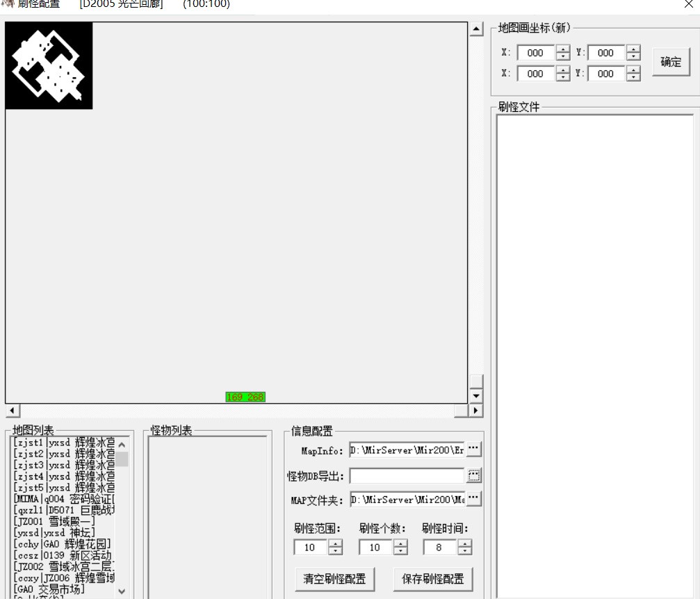Screen dimensions: 700x599
Task: Increase the 刷怪范围 value with its up arrow
Action: click(335, 543)
